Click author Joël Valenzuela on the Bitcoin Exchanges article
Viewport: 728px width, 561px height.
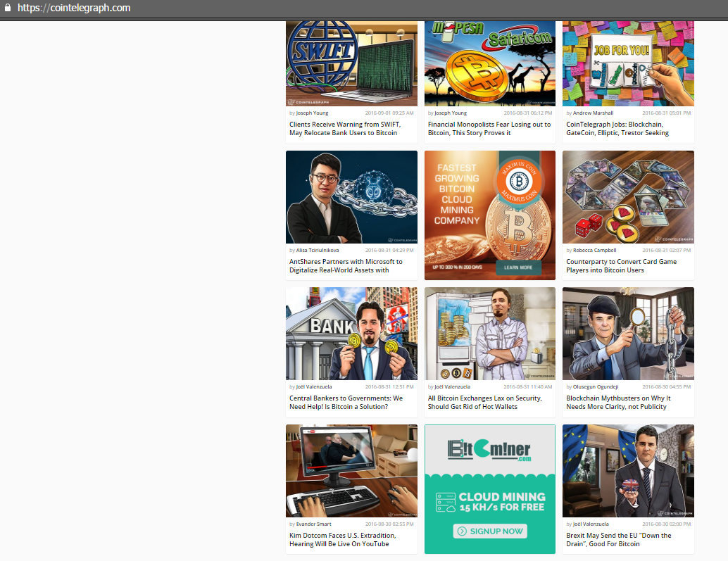click(x=452, y=386)
